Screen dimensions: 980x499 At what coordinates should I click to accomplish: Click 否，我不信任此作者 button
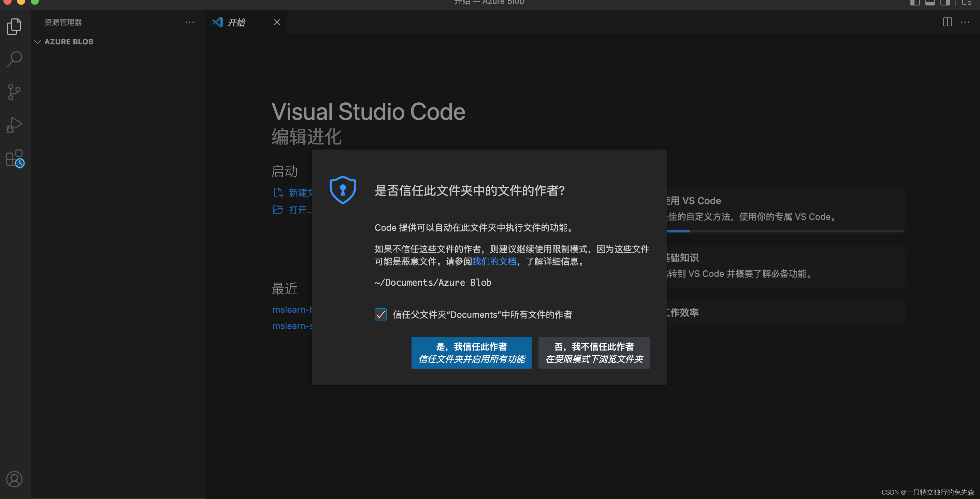[593, 353]
